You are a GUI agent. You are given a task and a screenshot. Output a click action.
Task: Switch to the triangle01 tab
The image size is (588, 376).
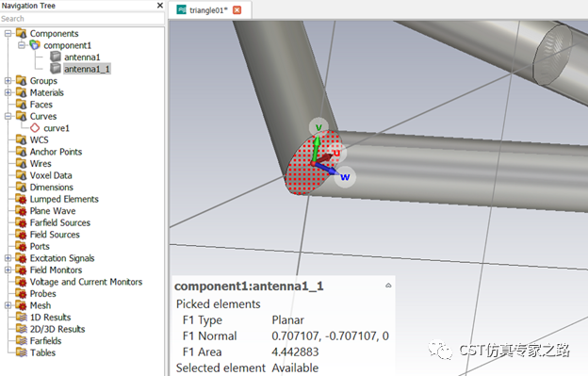(208, 10)
